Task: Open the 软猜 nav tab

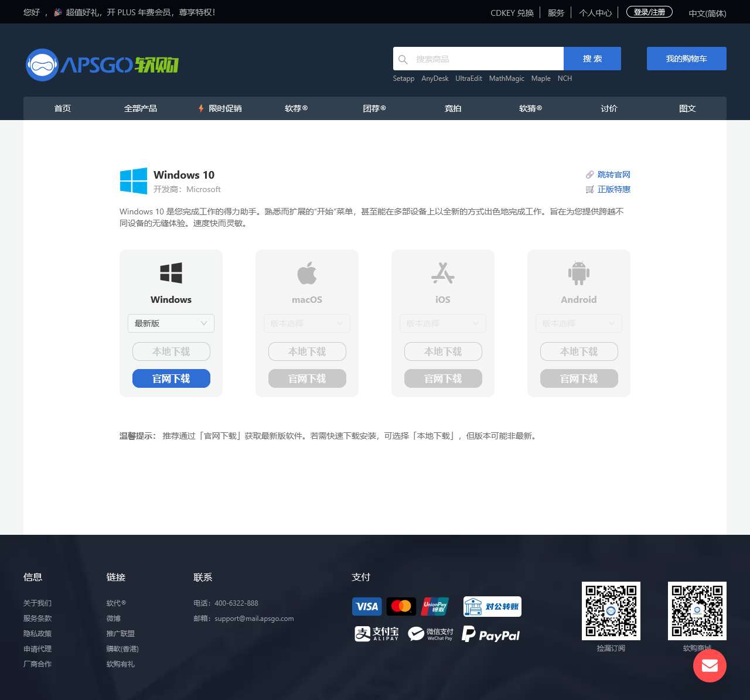Action: point(531,108)
